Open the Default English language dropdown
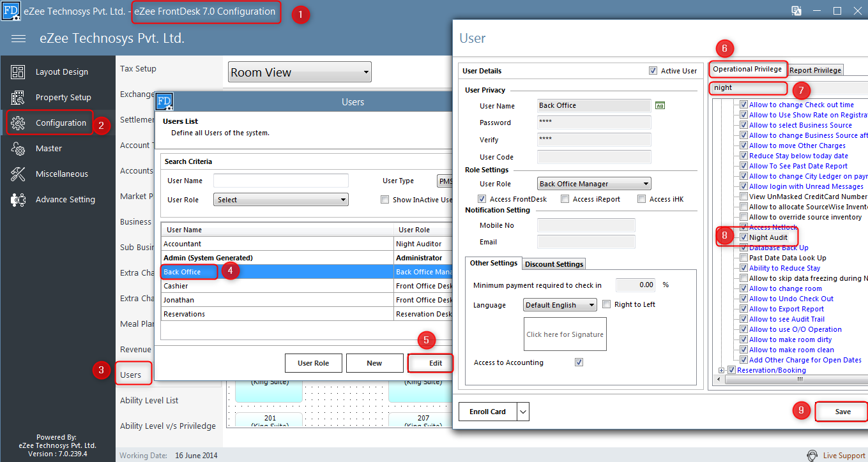 click(x=560, y=305)
